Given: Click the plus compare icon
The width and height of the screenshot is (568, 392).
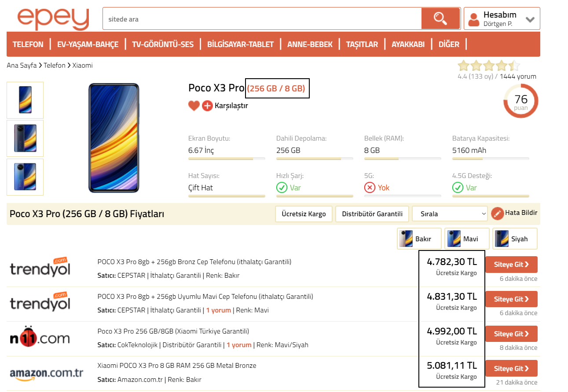Looking at the screenshot, I should click(x=207, y=105).
